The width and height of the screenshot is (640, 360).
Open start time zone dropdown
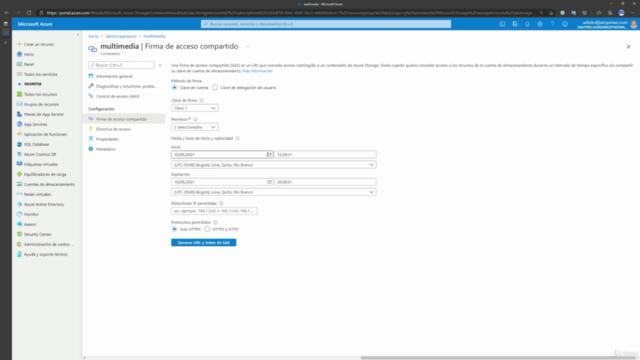point(273,164)
